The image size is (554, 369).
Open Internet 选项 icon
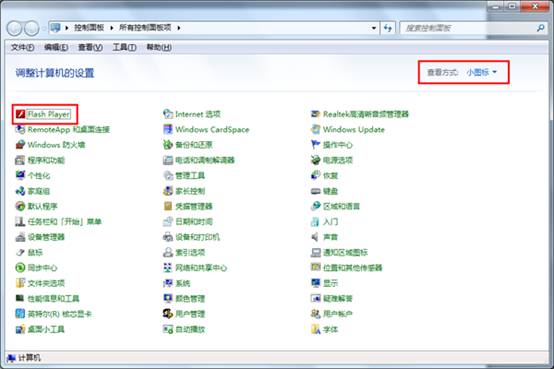(168, 114)
